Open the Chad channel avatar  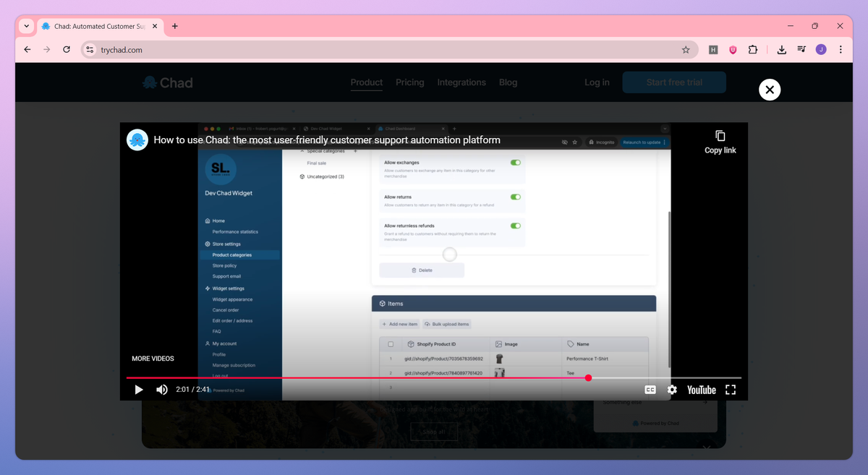pos(137,140)
